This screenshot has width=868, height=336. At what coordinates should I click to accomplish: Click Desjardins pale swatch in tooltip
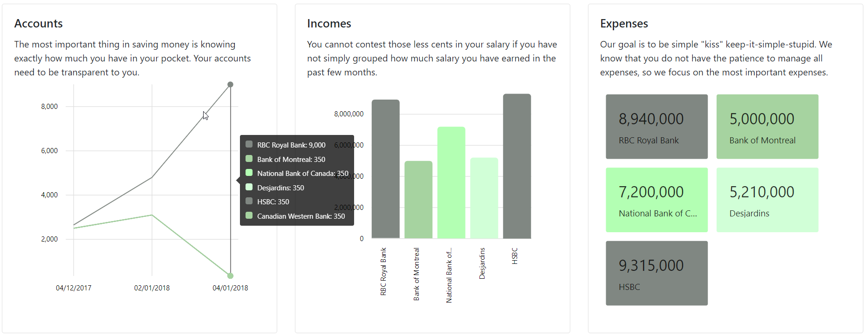[x=249, y=187]
